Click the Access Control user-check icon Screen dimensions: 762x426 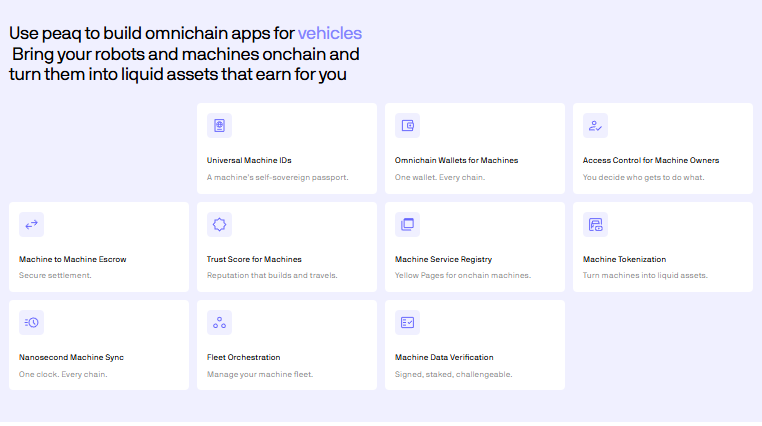[x=595, y=126]
